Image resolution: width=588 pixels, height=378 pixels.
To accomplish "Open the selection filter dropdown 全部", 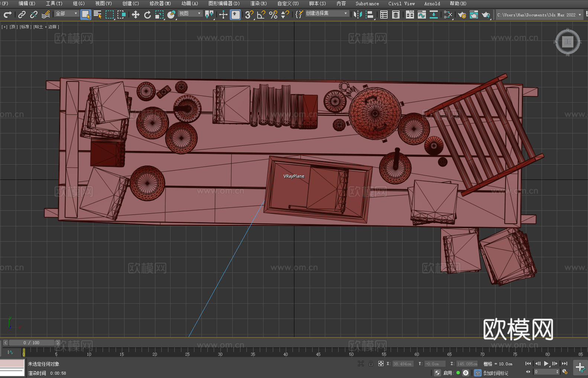I will coord(67,13).
